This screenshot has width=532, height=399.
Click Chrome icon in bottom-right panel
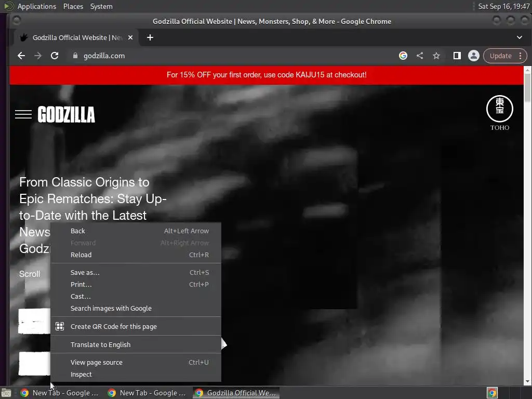click(492, 393)
